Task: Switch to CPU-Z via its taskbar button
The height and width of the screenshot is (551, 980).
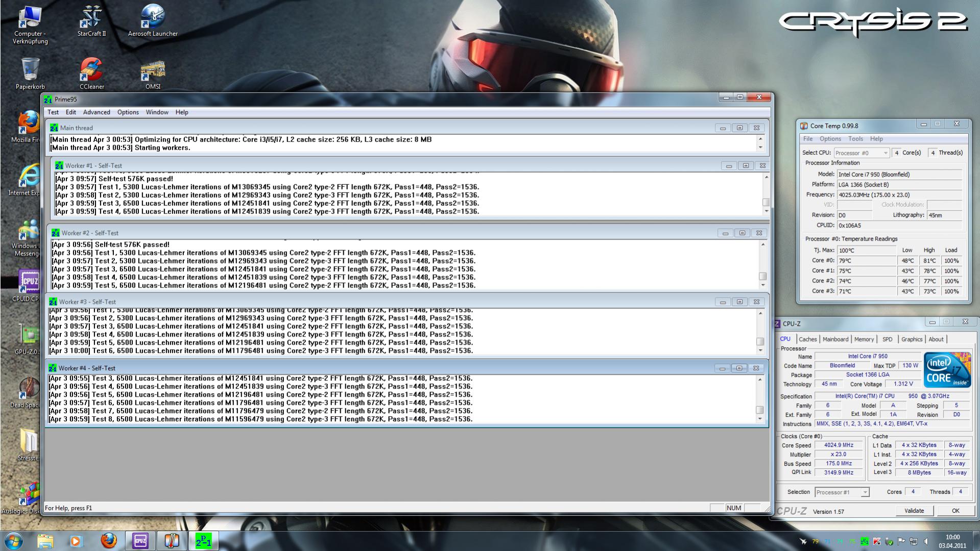Action: pyautogui.click(x=140, y=541)
